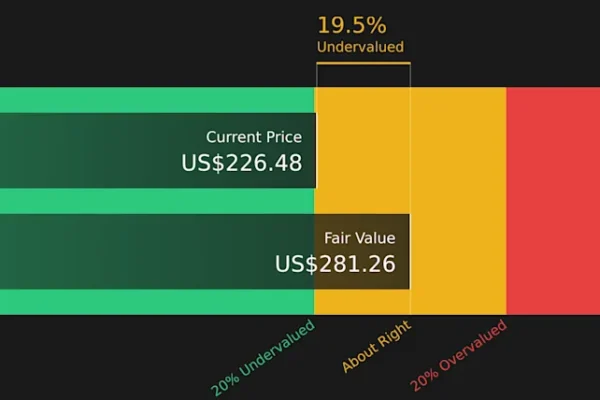
Task: Click the 20% Overvalued axis label
Action: pos(459,356)
